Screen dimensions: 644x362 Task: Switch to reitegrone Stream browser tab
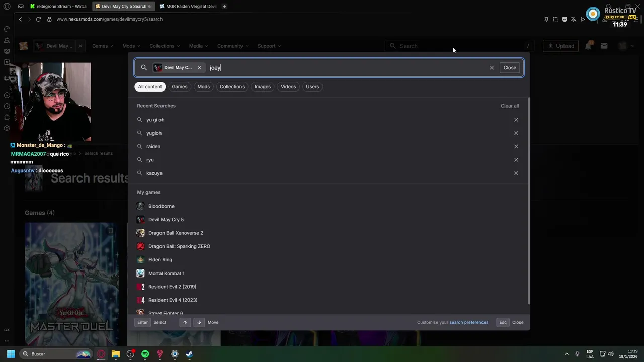point(58,6)
